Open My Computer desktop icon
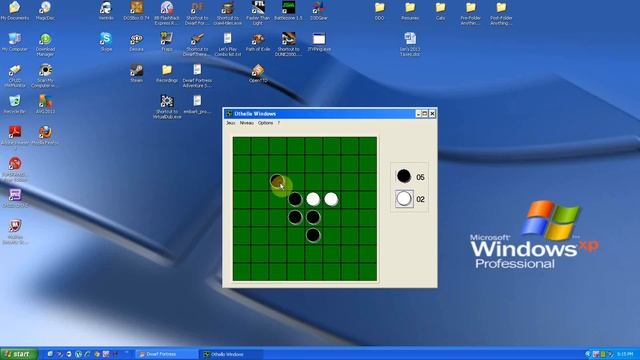Screen dimensions: 640x360 click(x=15, y=42)
